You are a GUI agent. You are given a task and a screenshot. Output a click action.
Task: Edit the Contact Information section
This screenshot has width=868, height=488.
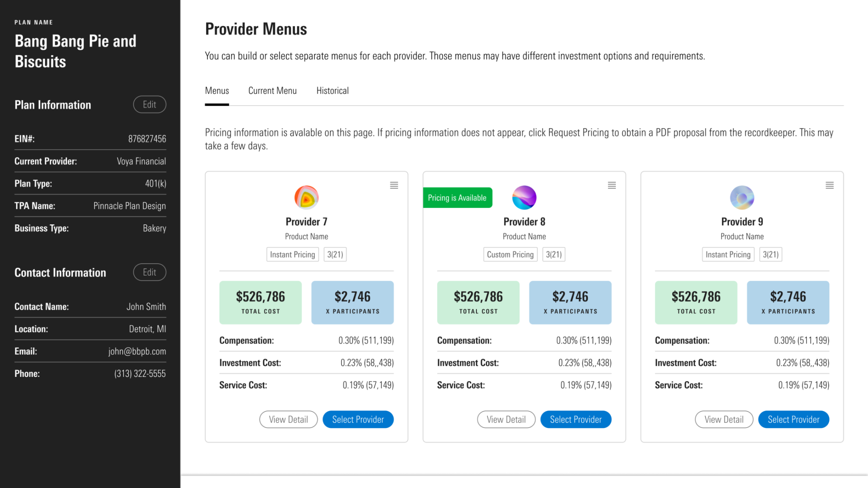pyautogui.click(x=150, y=273)
